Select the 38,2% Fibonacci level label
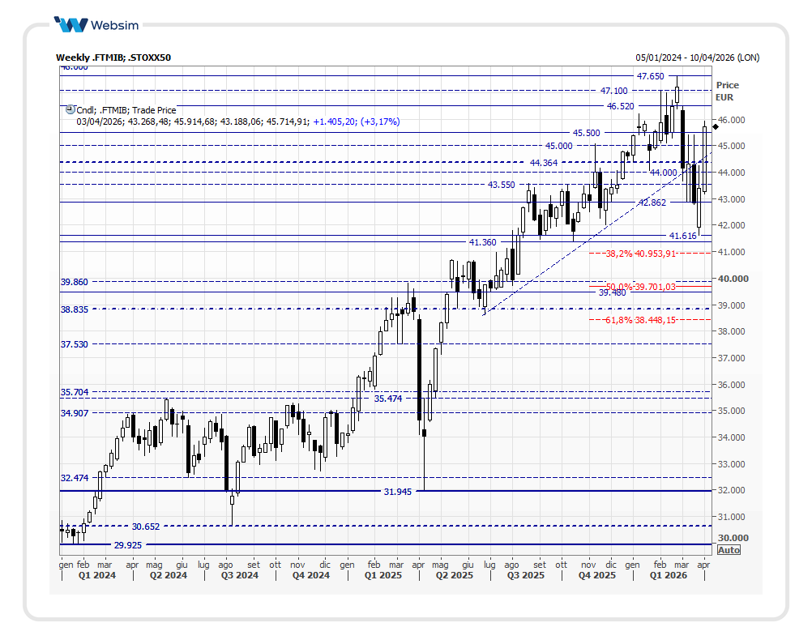The image size is (812, 644). [640, 254]
